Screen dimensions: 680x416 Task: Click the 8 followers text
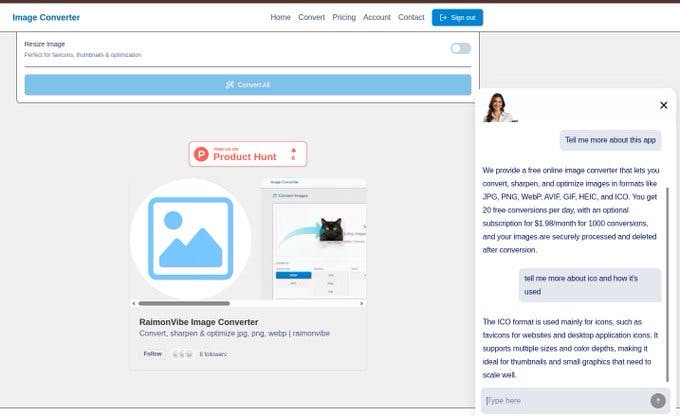[x=213, y=354]
